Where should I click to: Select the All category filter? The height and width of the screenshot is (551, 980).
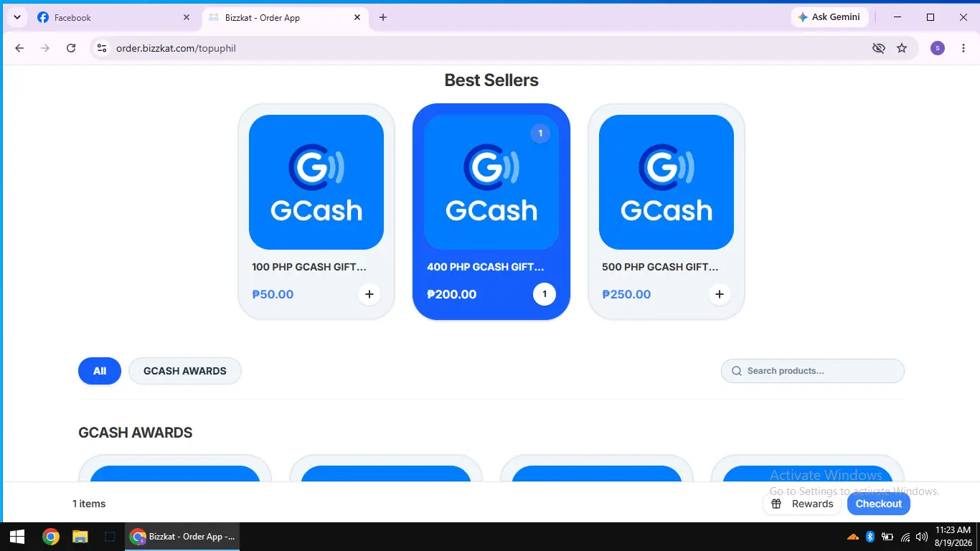pos(100,371)
